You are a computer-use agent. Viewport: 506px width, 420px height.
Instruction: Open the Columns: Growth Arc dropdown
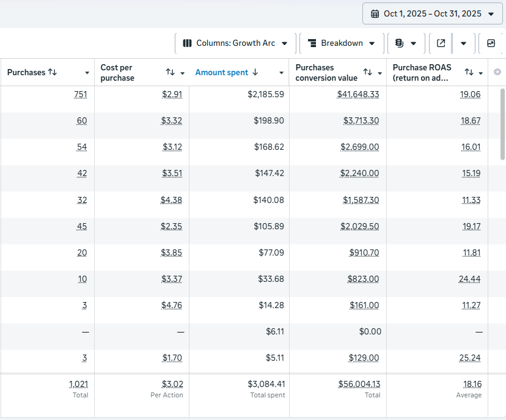click(235, 43)
